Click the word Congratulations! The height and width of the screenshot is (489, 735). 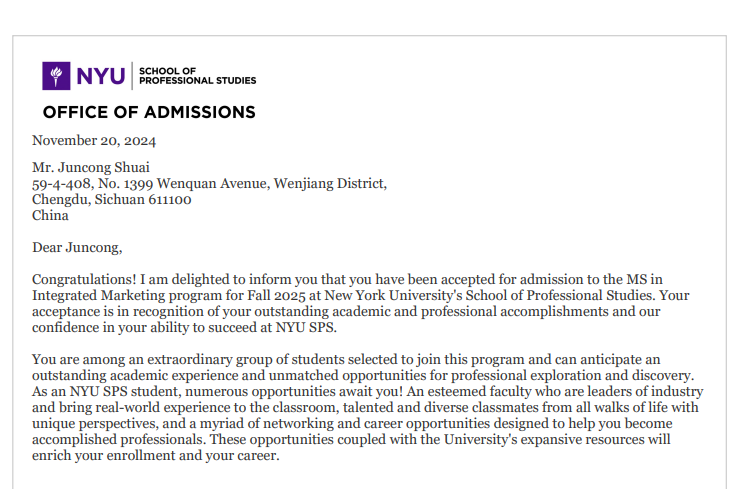tap(83, 279)
